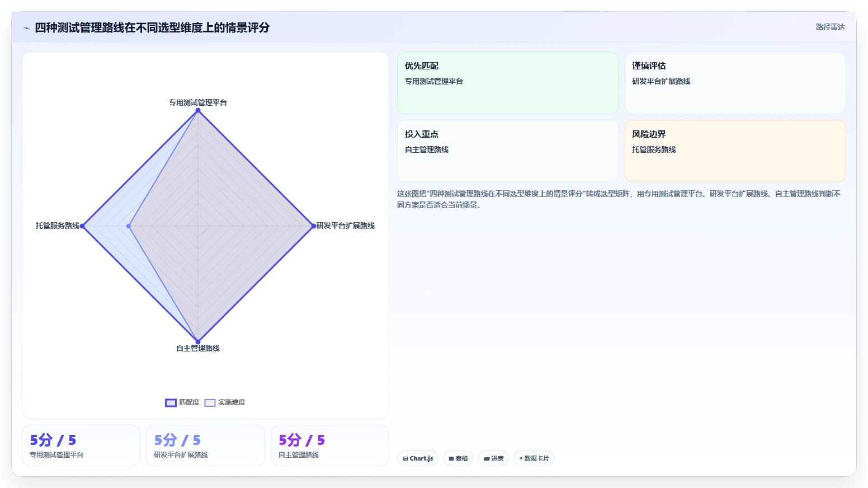This screenshot has height=488, width=868.
Task: Click 专用测试管理平台 text in the 优先匹配 card
Action: click(434, 81)
